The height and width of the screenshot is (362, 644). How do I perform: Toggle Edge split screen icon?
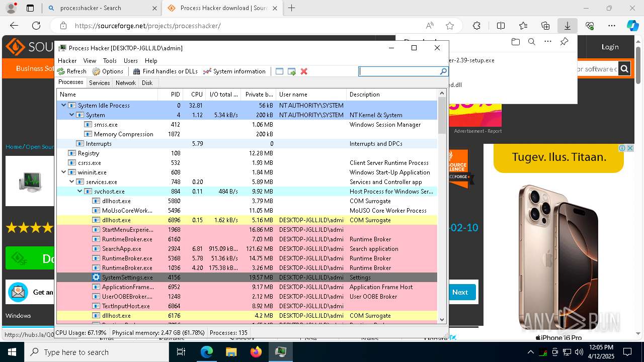[501, 26]
